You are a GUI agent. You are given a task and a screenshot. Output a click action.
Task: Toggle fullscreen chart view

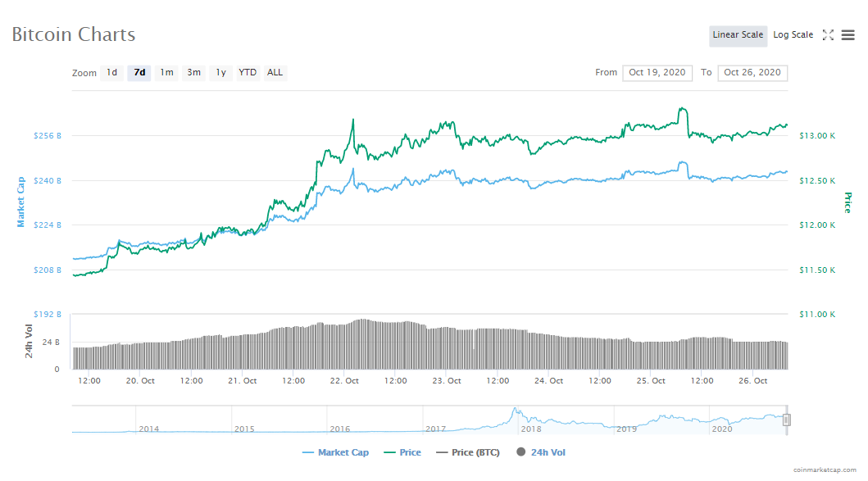click(x=828, y=35)
